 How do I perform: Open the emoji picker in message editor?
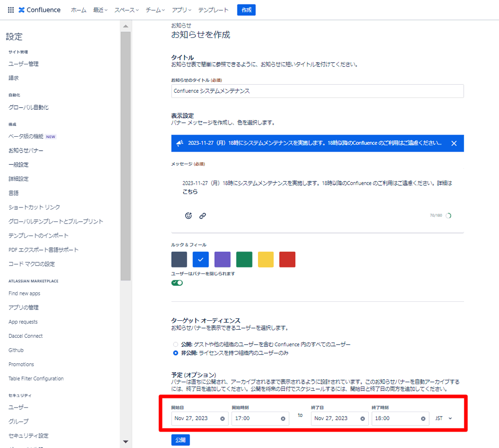189,216
